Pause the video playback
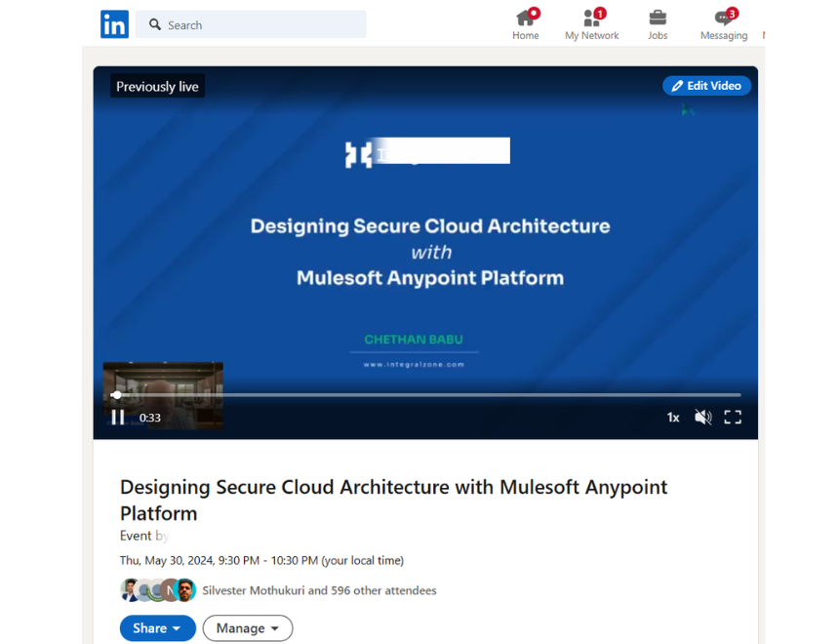The width and height of the screenshot is (839, 644). (118, 417)
